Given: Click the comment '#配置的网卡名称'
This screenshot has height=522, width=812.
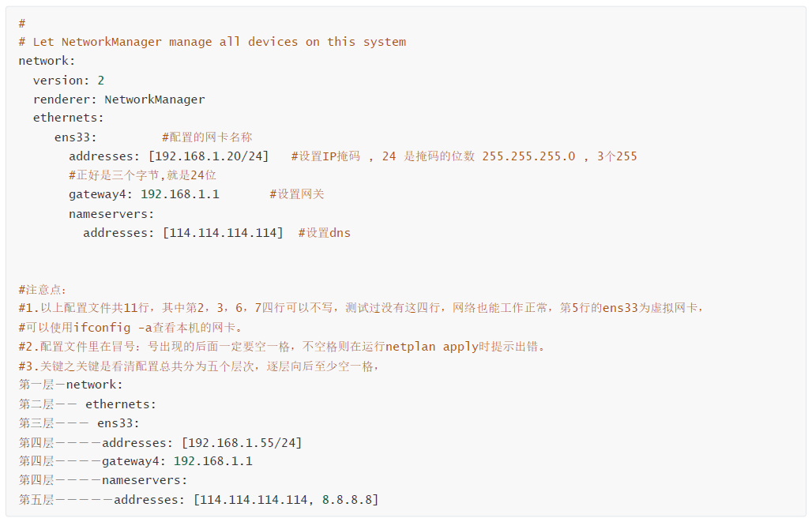Looking at the screenshot, I should (207, 137).
